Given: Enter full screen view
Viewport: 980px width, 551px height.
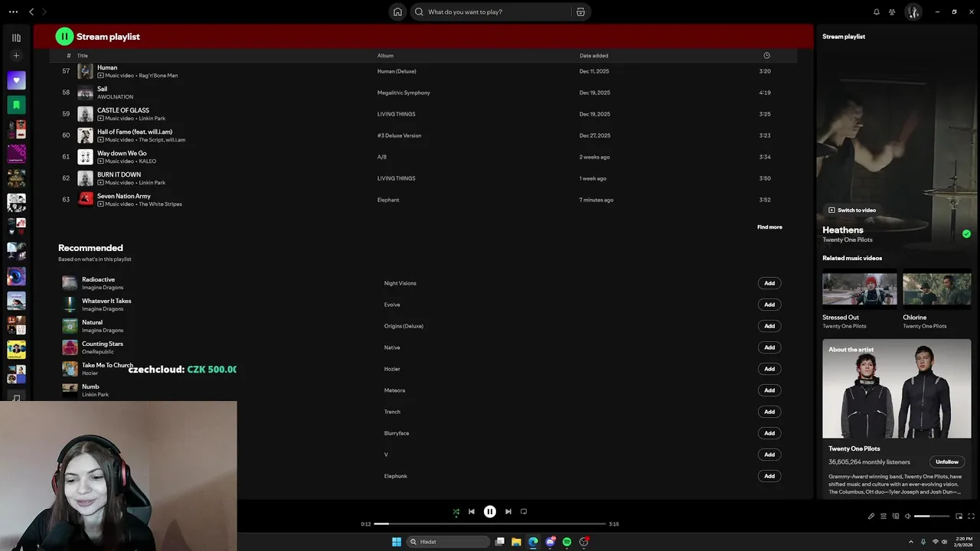Looking at the screenshot, I should point(972,516).
